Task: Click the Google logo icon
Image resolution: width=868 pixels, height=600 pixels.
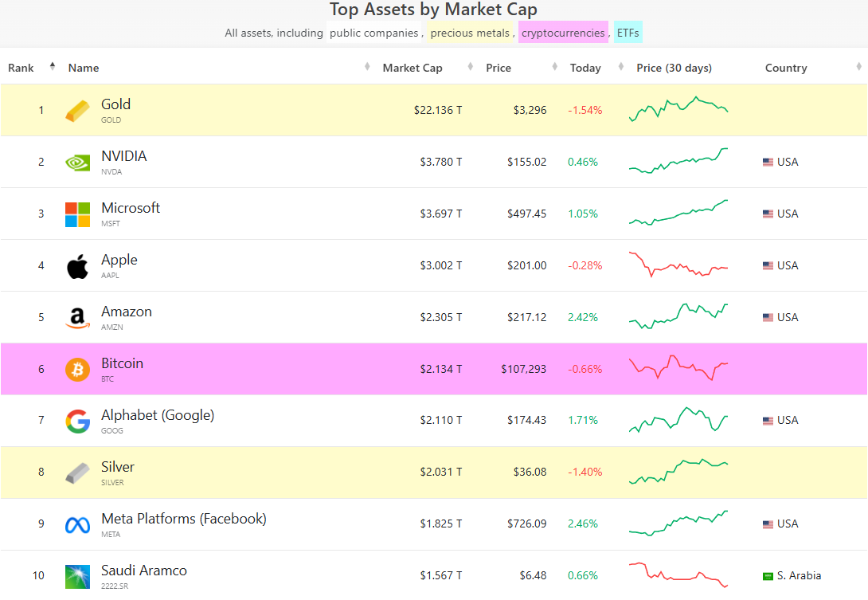Action: 77,421
